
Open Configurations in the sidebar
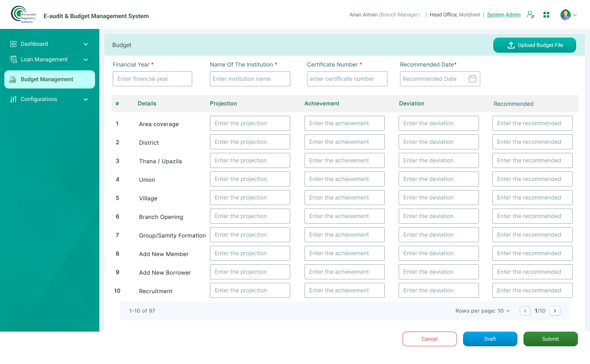(50, 99)
